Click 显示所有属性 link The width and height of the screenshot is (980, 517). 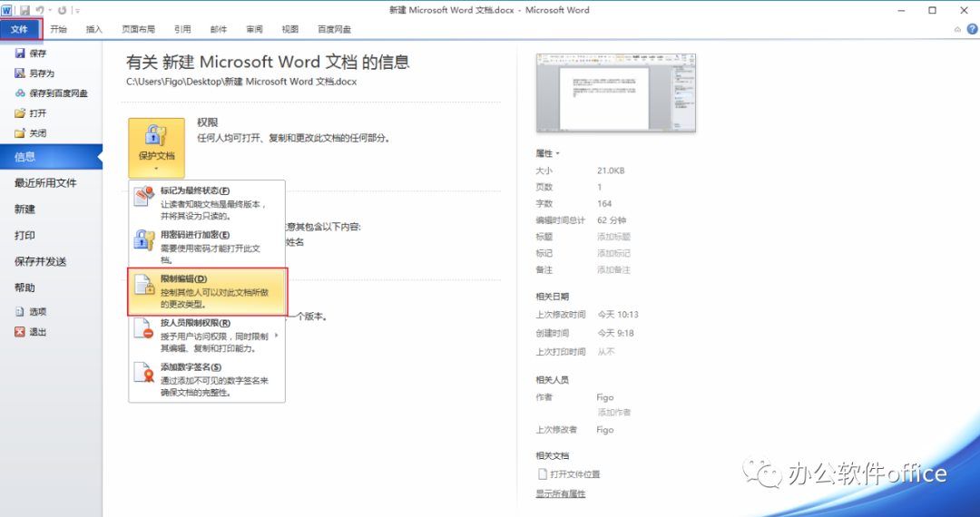tap(561, 494)
